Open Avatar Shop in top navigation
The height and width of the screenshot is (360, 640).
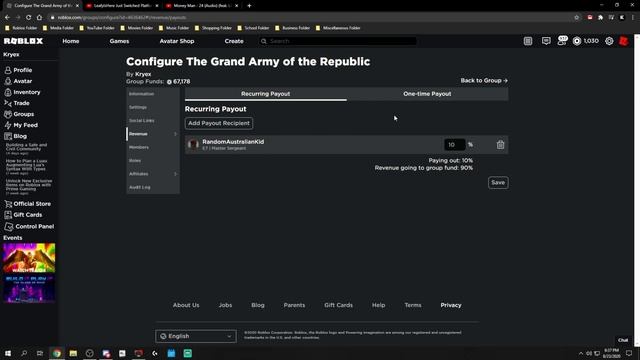[177, 41]
